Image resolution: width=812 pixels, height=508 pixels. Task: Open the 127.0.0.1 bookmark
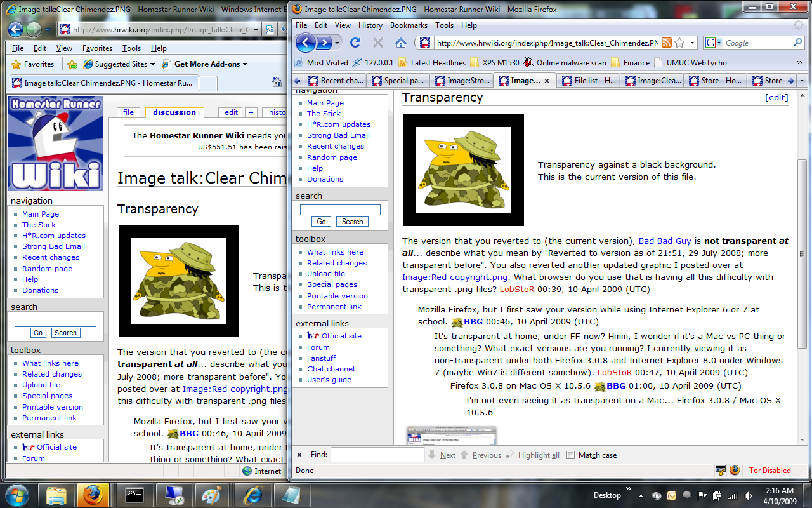click(x=374, y=62)
